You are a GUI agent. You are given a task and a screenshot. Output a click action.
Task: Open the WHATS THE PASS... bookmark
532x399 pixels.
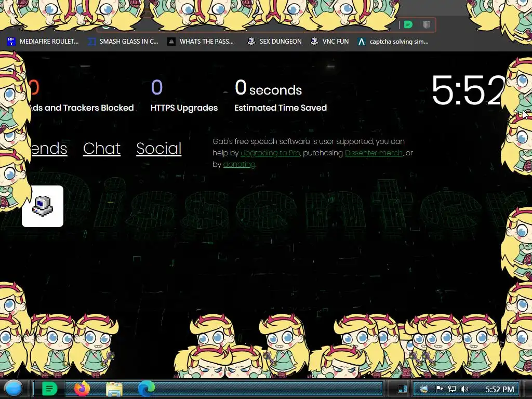[x=201, y=42]
